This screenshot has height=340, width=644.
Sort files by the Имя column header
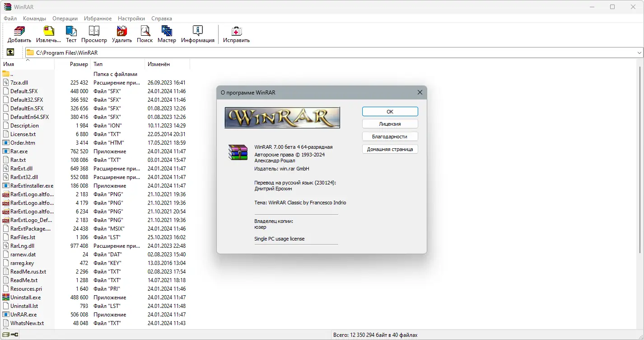coord(28,64)
